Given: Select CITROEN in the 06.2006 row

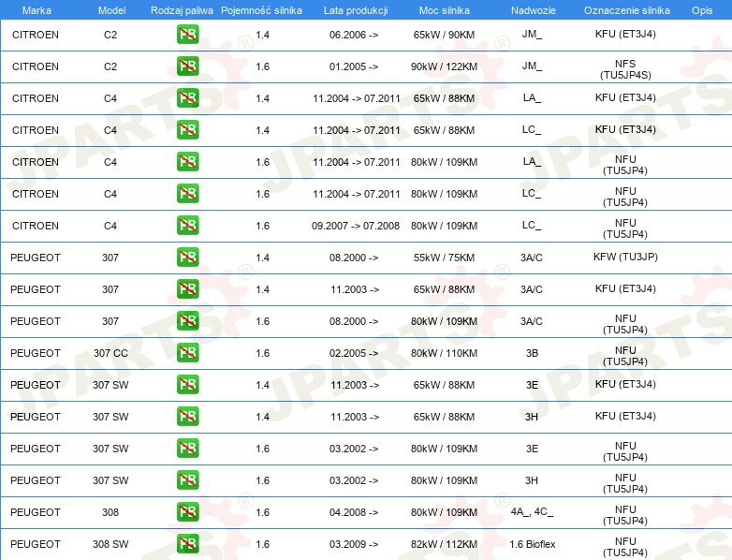Looking at the screenshot, I should coord(36,35).
